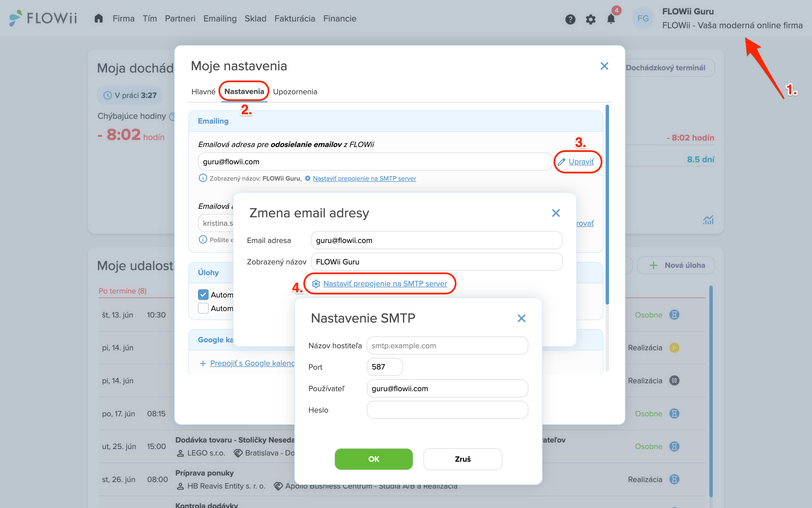Cancel SMTP settings with Zruš
This screenshot has width=812, height=508.
pyautogui.click(x=463, y=459)
